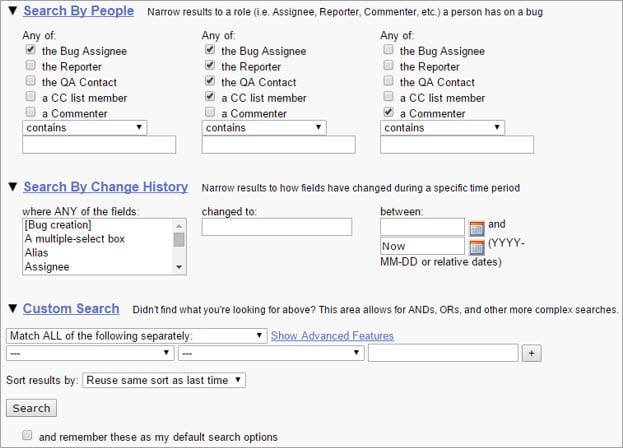Click the Search button
This screenshot has width=623, height=448.
point(31,408)
